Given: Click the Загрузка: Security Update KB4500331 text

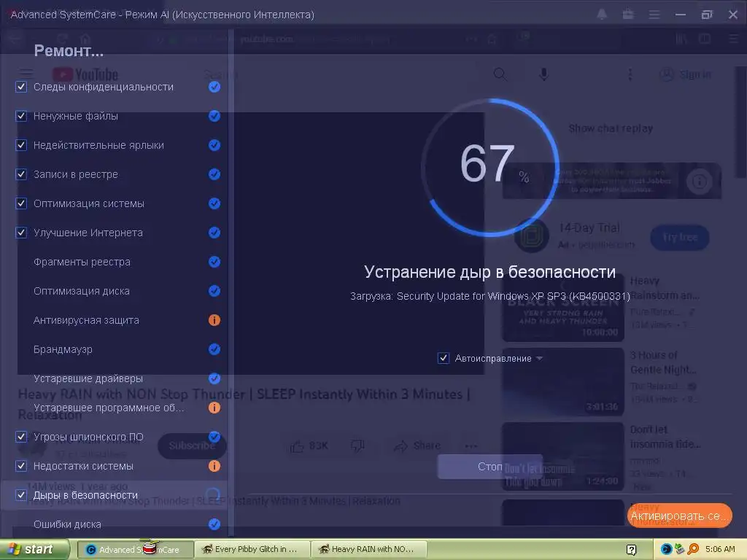Looking at the screenshot, I should [x=489, y=296].
